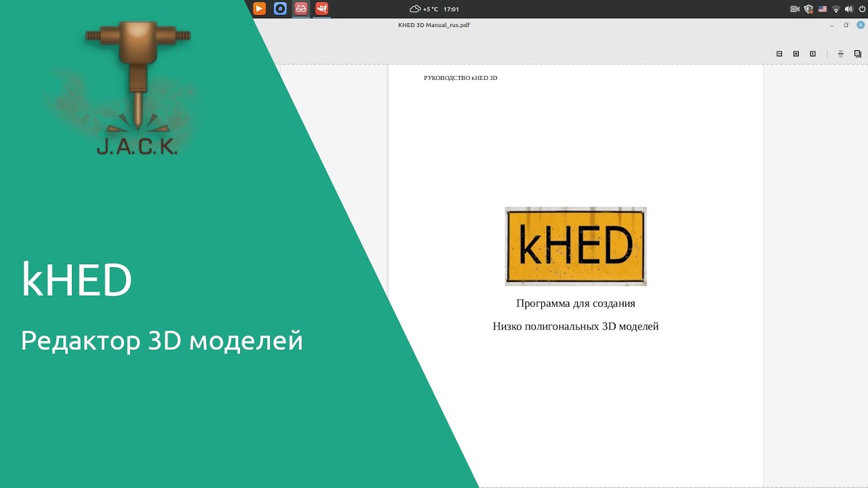The height and width of the screenshot is (488, 868).
Task: Click the J.A.C.K. jackhammer logo
Action: coord(138,88)
